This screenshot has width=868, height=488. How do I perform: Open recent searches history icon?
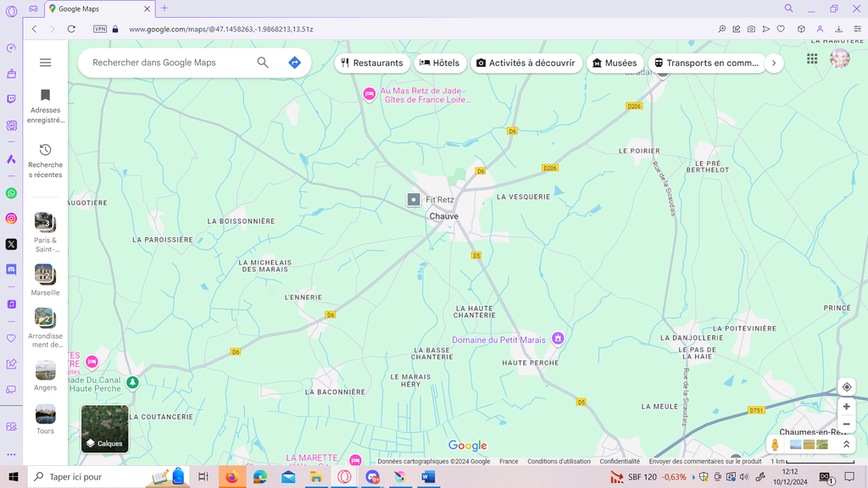[x=46, y=150]
